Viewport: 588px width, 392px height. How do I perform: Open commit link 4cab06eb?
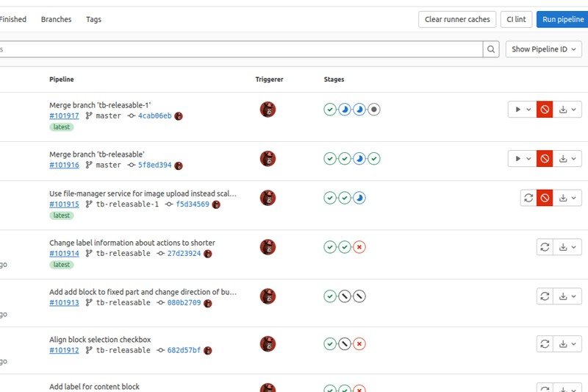(x=154, y=116)
